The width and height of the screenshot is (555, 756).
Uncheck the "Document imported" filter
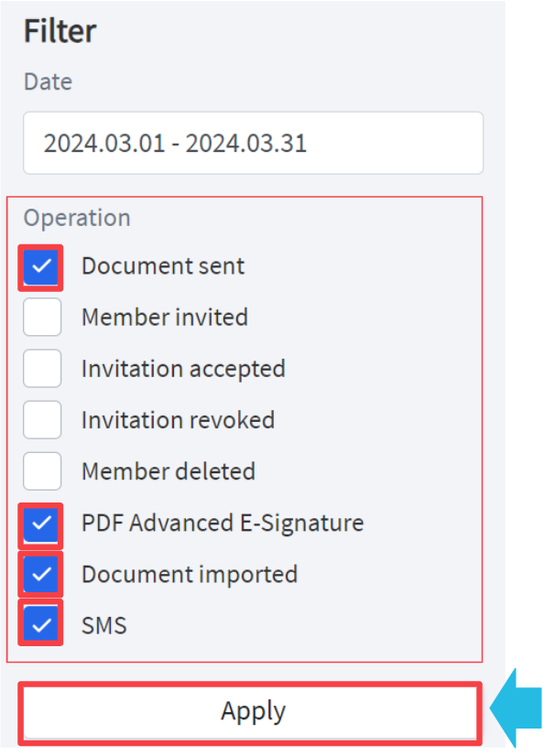click(41, 574)
